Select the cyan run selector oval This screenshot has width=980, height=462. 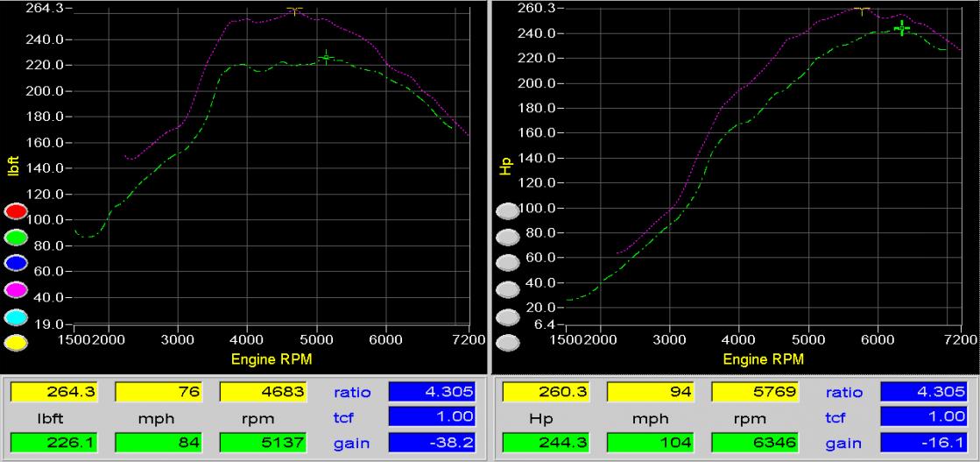coord(18,316)
